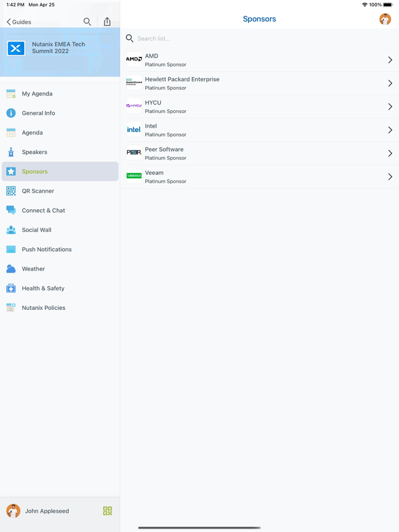Image resolution: width=399 pixels, height=532 pixels.
Task: Focus the Search list field
Action: click(260, 38)
